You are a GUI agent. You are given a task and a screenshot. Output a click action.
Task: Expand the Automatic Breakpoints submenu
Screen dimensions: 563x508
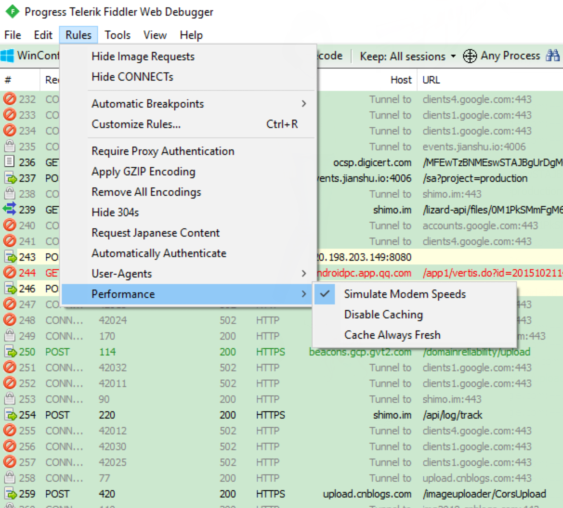click(187, 104)
